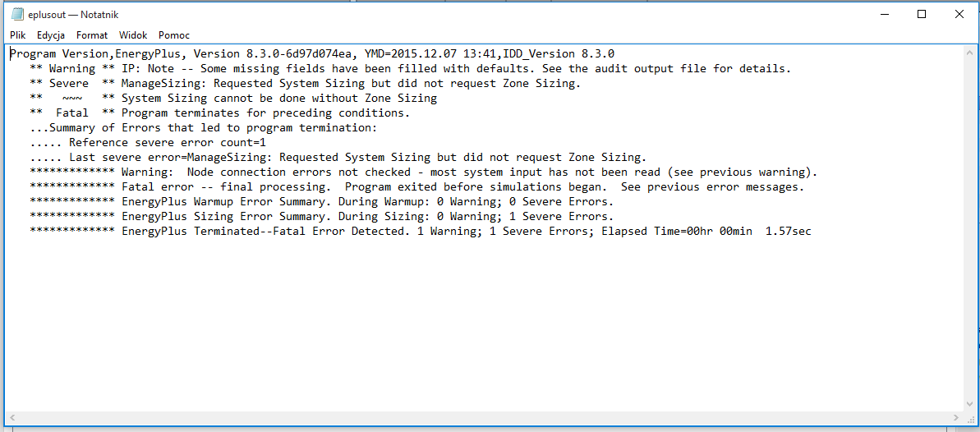
Task: Click the 'Summary of Errors' line
Action: (x=203, y=128)
